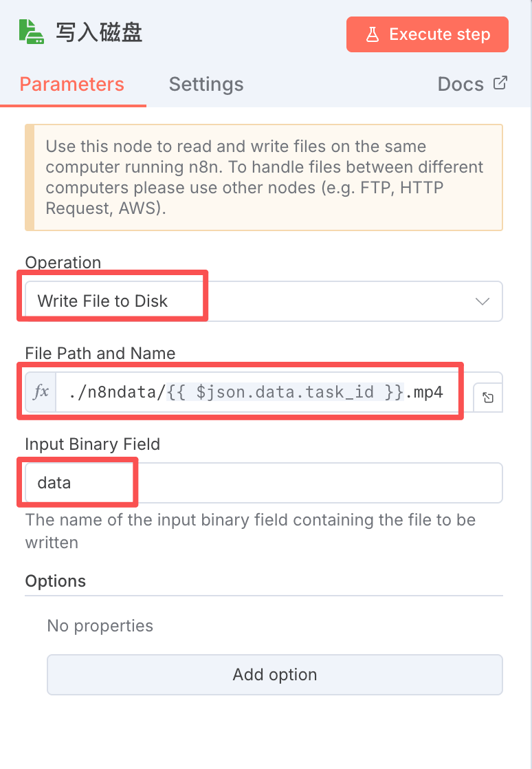Switch to the Parameters tab
The image size is (532, 769).
coord(72,85)
